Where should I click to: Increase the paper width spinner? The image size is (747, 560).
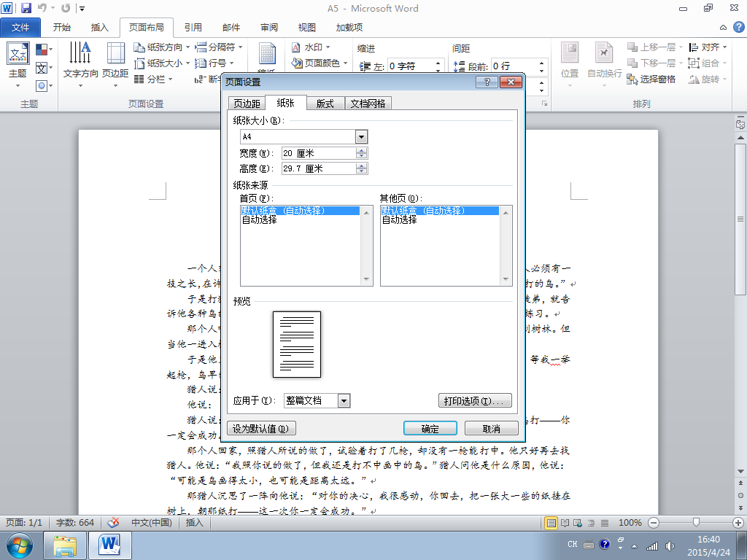pyautogui.click(x=362, y=150)
